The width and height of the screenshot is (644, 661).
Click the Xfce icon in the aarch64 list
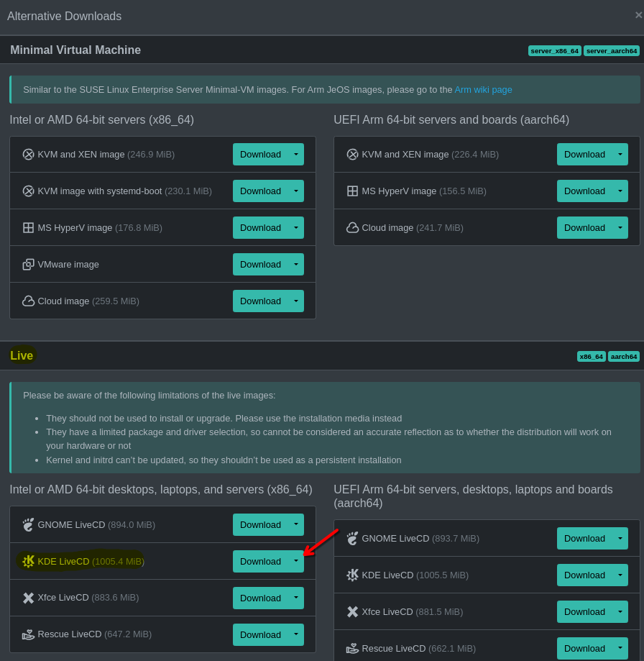click(352, 611)
